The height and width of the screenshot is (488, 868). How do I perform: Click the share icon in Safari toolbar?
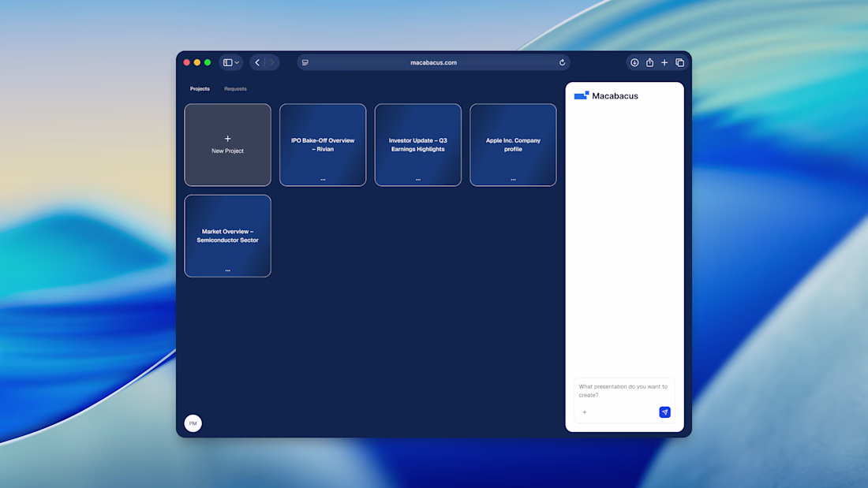[x=649, y=62]
